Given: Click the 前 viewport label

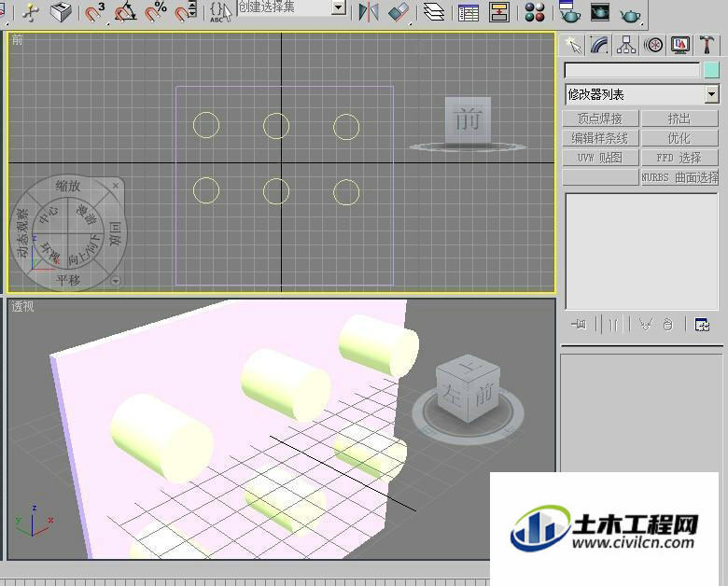Looking at the screenshot, I should (17, 40).
